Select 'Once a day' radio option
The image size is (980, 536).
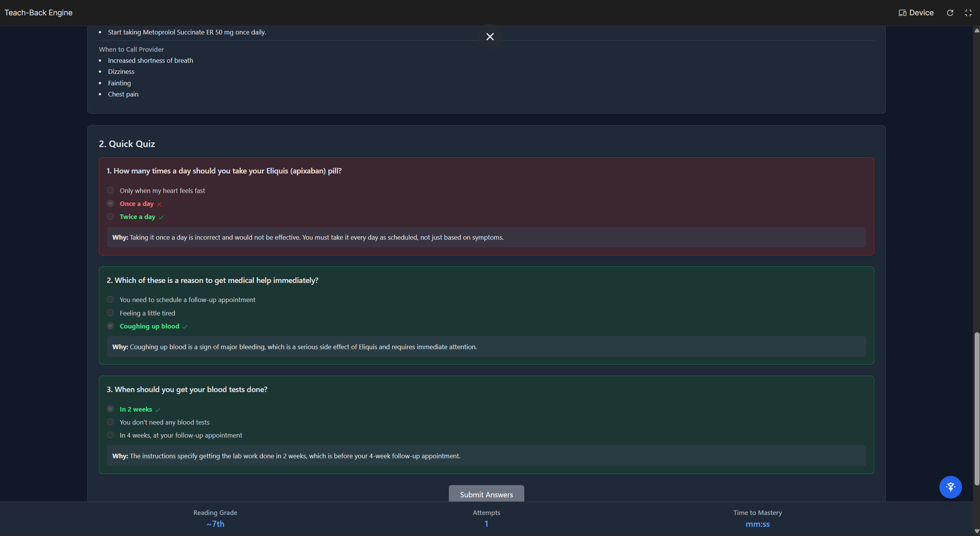click(110, 203)
